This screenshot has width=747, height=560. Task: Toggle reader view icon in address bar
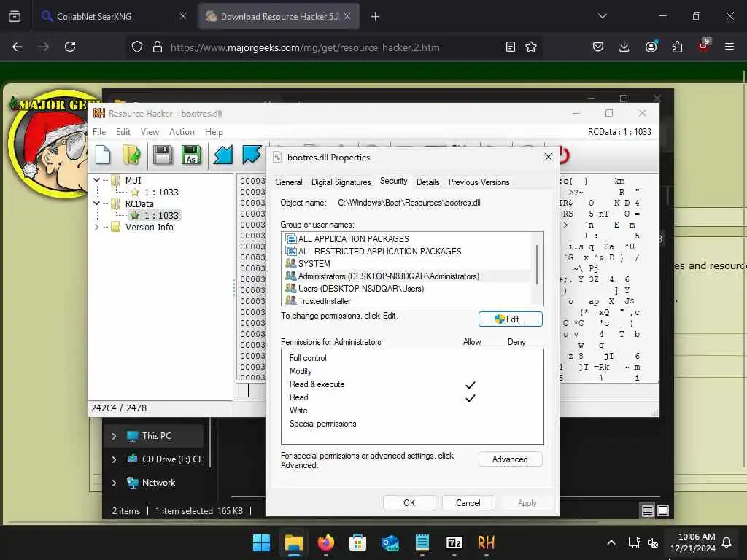tap(510, 47)
